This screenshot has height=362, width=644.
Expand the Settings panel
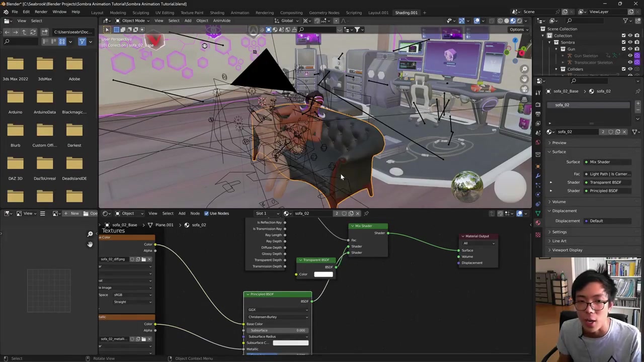click(x=559, y=232)
